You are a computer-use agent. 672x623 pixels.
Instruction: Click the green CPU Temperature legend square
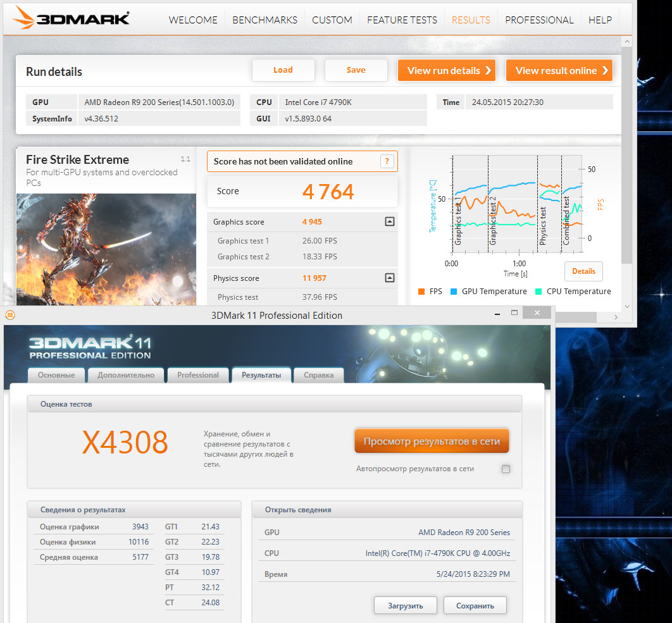[538, 292]
